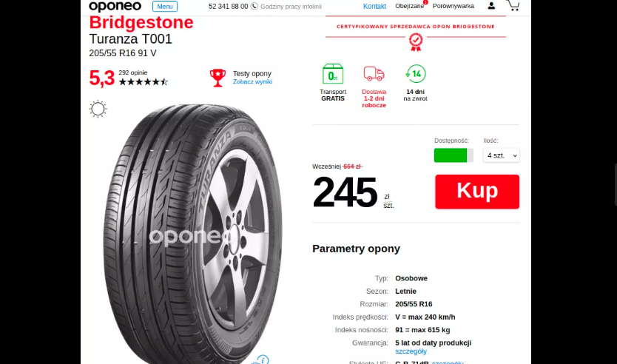This screenshot has height=364, width=617.
Task: Click the phone icon beside the hotline number
Action: (x=254, y=7)
